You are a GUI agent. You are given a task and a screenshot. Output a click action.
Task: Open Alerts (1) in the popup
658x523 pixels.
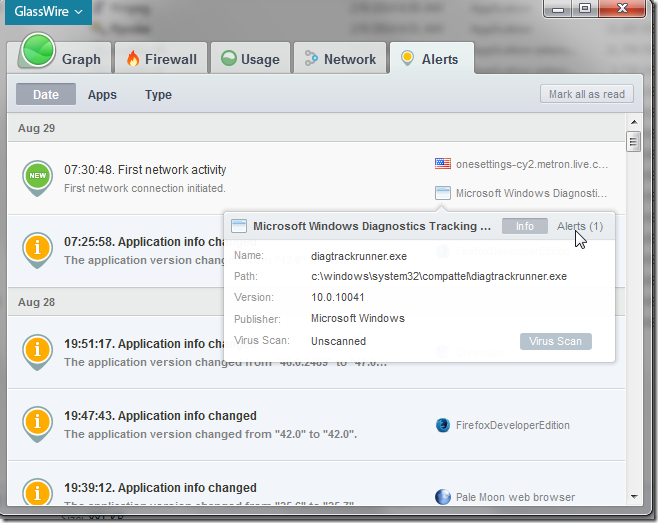[x=580, y=226]
